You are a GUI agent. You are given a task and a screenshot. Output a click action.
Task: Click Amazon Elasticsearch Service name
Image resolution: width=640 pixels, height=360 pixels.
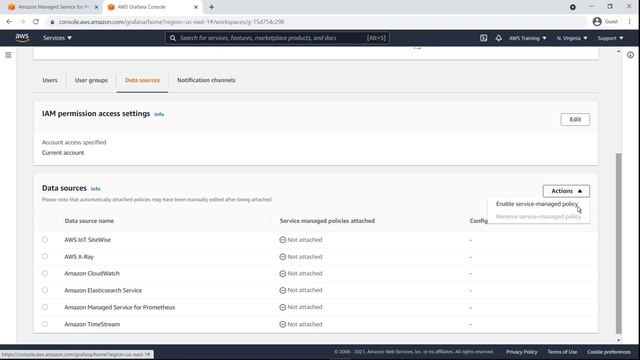tap(103, 290)
